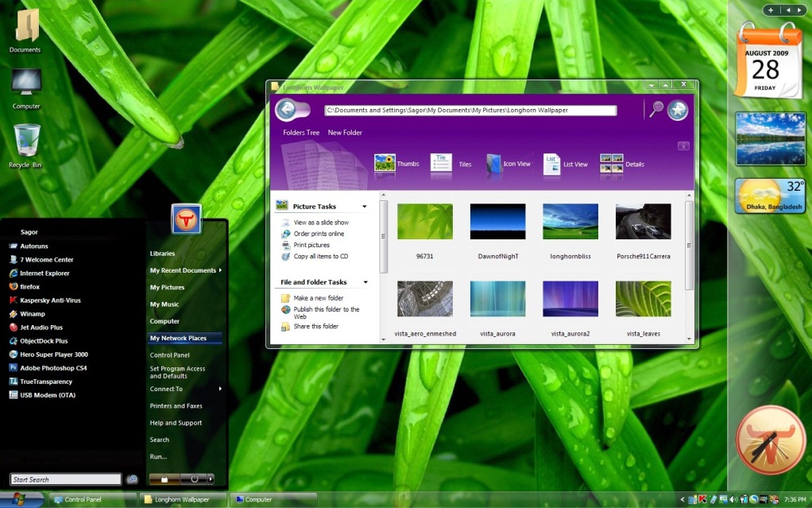The image size is (812, 508).
Task: Click the Start Search input box
Action: (65, 479)
